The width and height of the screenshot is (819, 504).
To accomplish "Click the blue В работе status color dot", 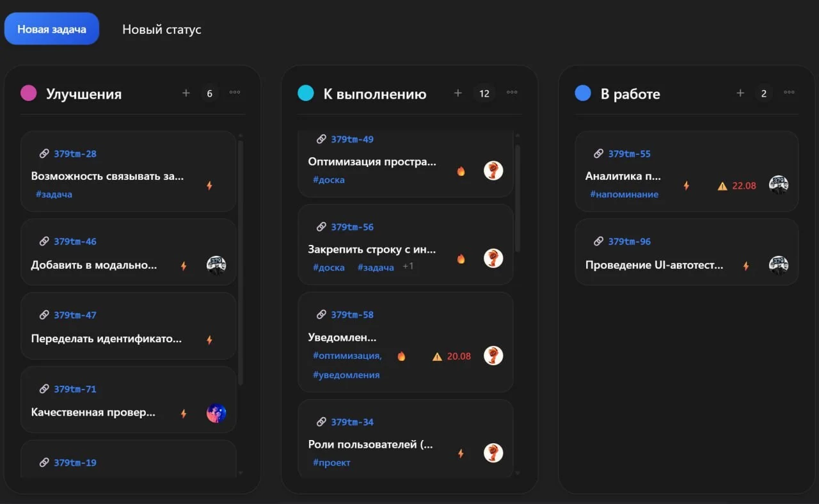I will (x=583, y=93).
